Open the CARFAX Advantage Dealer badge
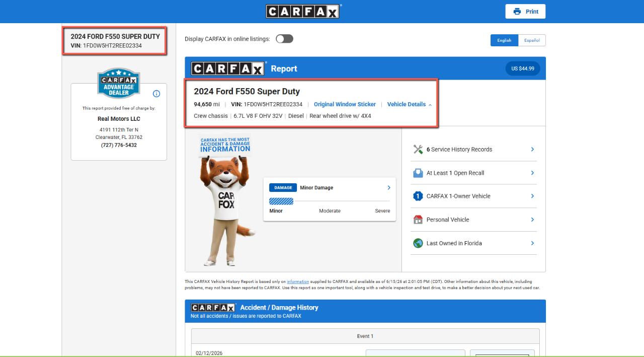 119,83
